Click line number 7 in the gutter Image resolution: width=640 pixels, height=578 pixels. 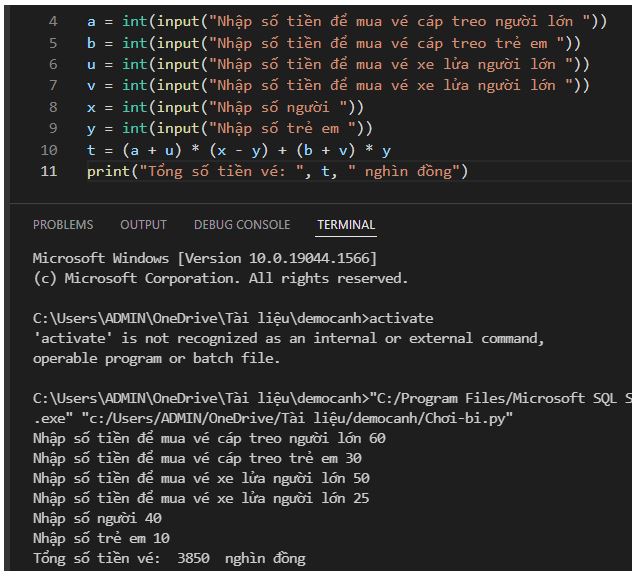coord(52,86)
